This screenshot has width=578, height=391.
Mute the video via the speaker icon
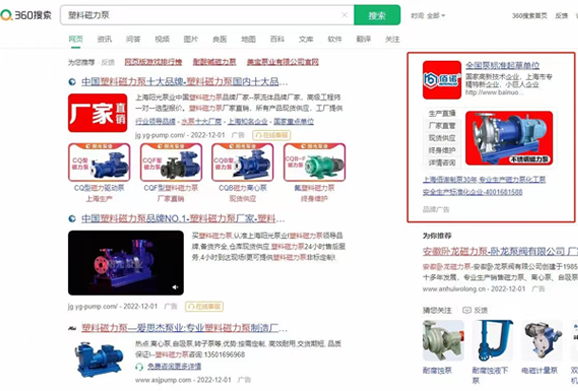tap(175, 287)
